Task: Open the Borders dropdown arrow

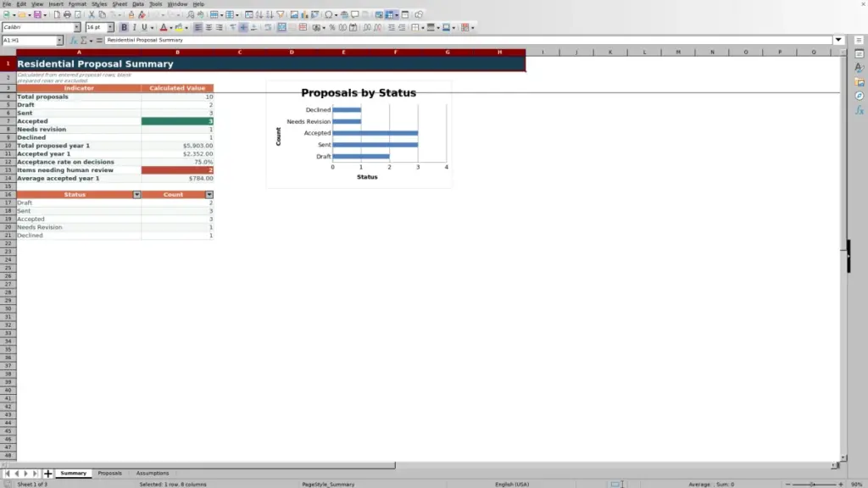Action: point(422,28)
